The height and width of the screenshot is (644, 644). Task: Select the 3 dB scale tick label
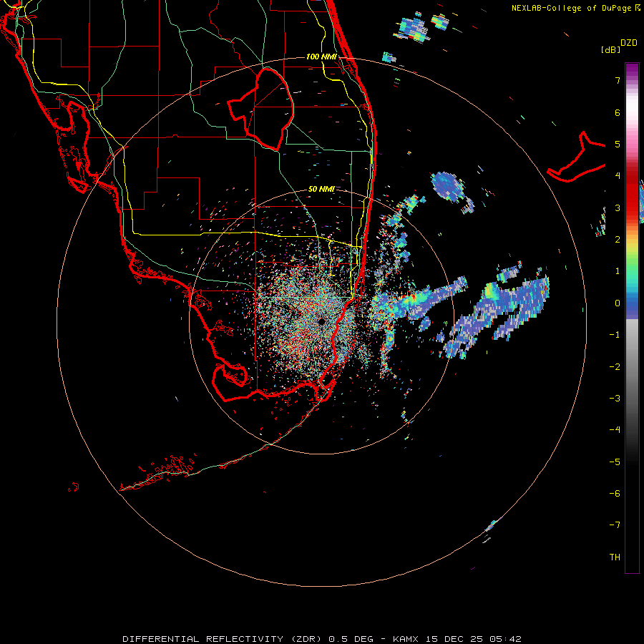click(x=618, y=208)
